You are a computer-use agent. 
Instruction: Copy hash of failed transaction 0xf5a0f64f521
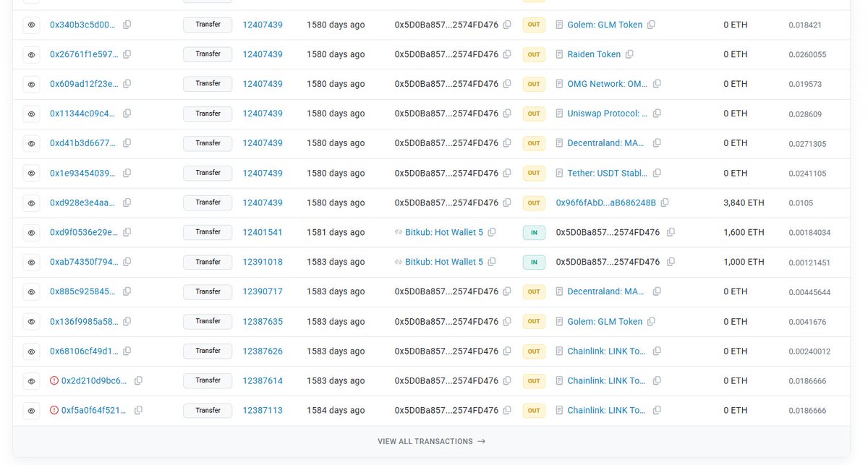pos(138,410)
